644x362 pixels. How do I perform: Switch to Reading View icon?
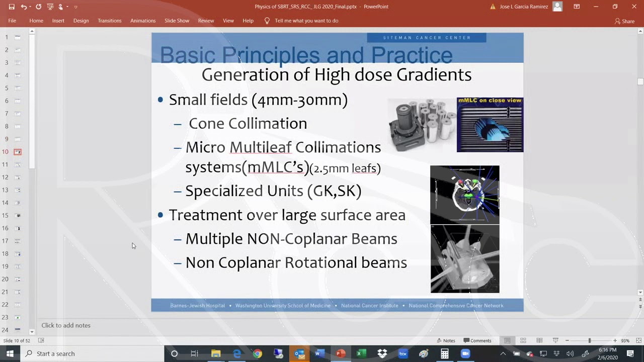click(x=539, y=340)
